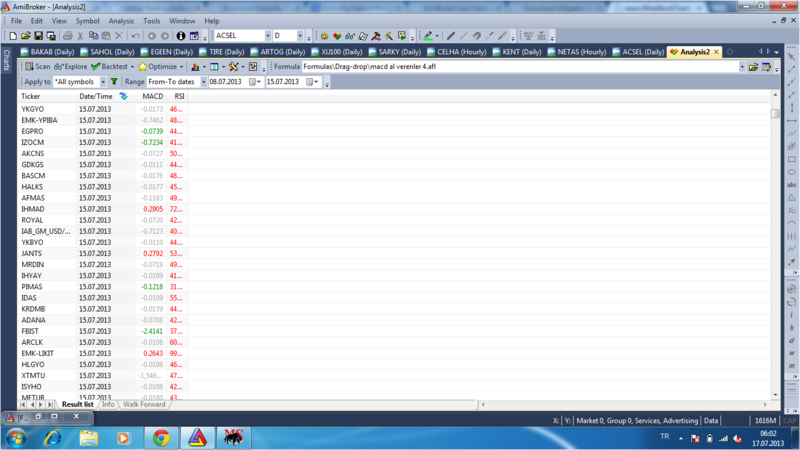Click the pen color swatch in the top toolbar

(428, 36)
